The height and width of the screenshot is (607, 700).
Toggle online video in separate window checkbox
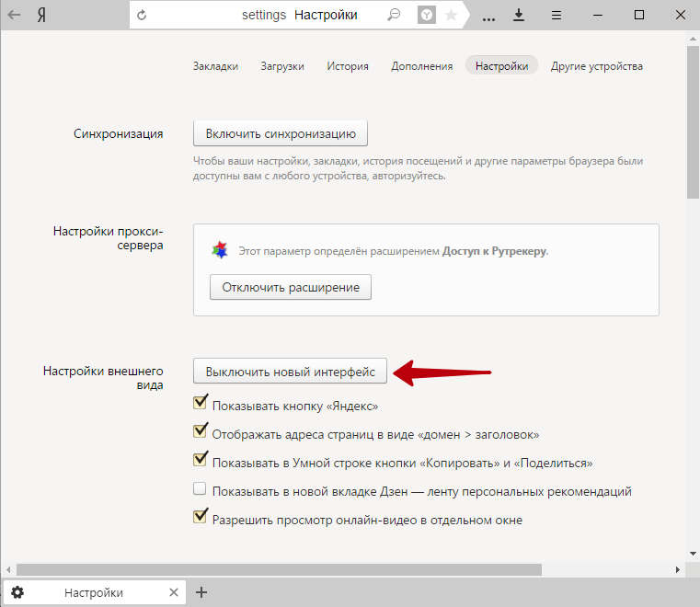point(200,516)
